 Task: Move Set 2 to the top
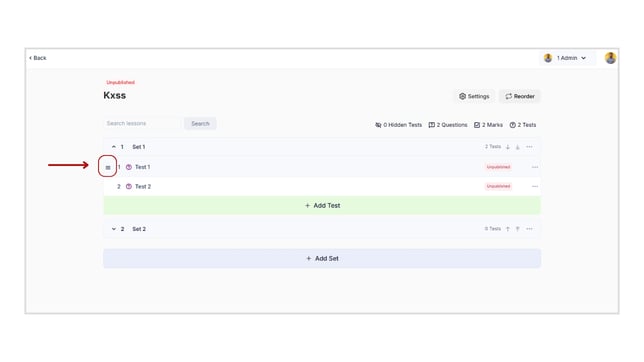pyautogui.click(x=518, y=229)
